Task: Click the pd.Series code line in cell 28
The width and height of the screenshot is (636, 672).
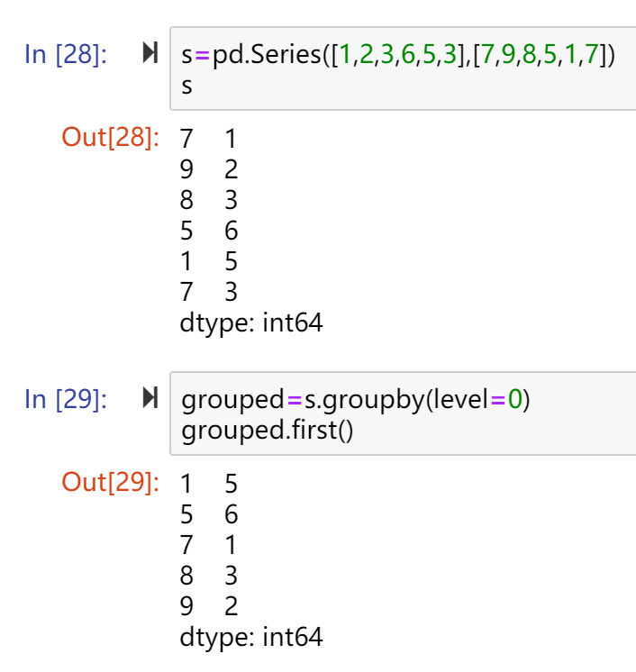Action: (398, 55)
